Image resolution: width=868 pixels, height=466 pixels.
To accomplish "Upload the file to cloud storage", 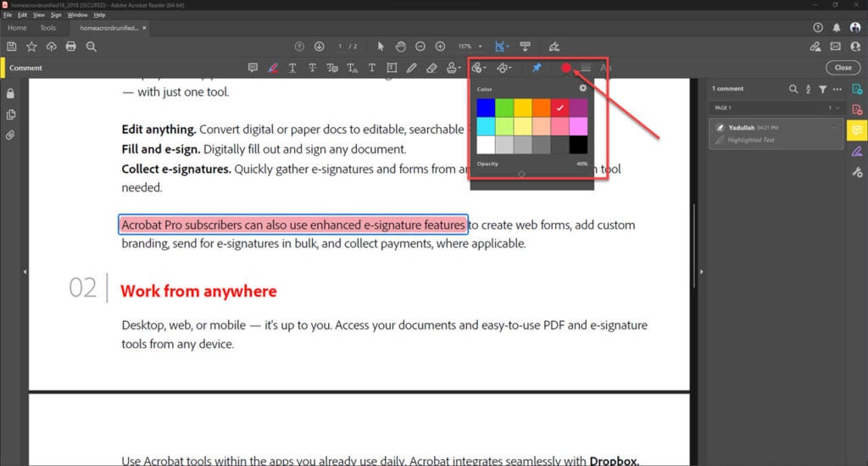I will [x=52, y=47].
